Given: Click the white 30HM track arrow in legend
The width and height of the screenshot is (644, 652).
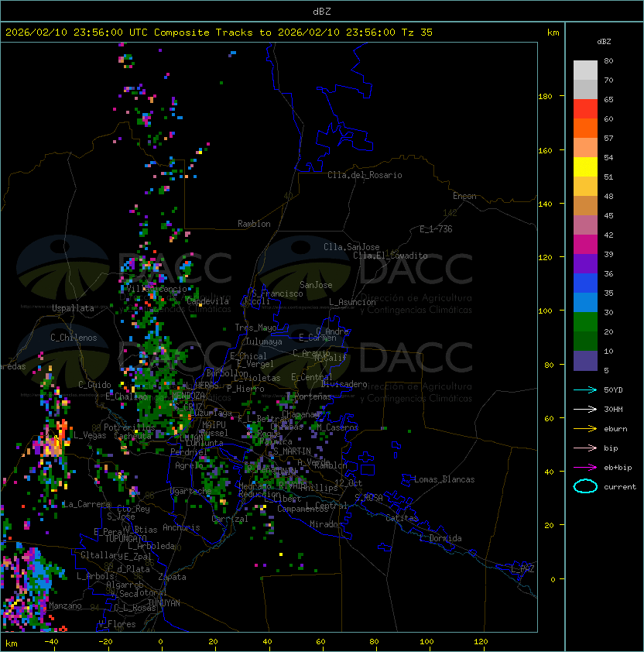Looking at the screenshot, I should pos(585,409).
